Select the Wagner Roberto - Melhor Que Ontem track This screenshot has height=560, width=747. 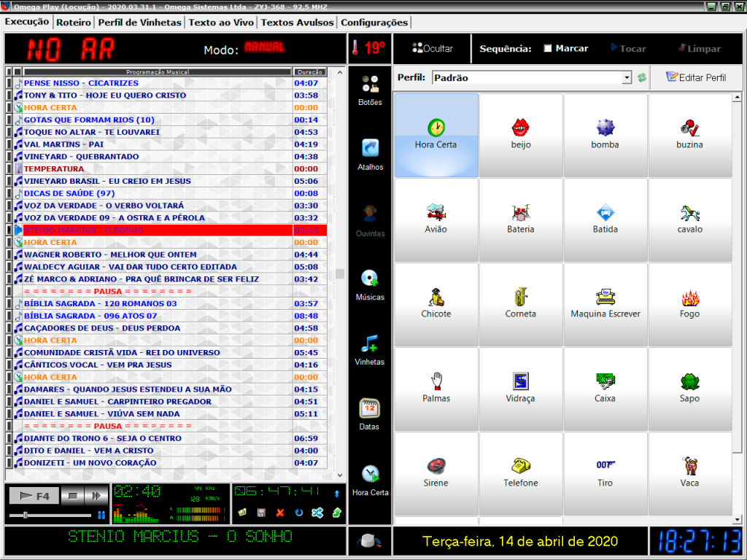coord(110,254)
